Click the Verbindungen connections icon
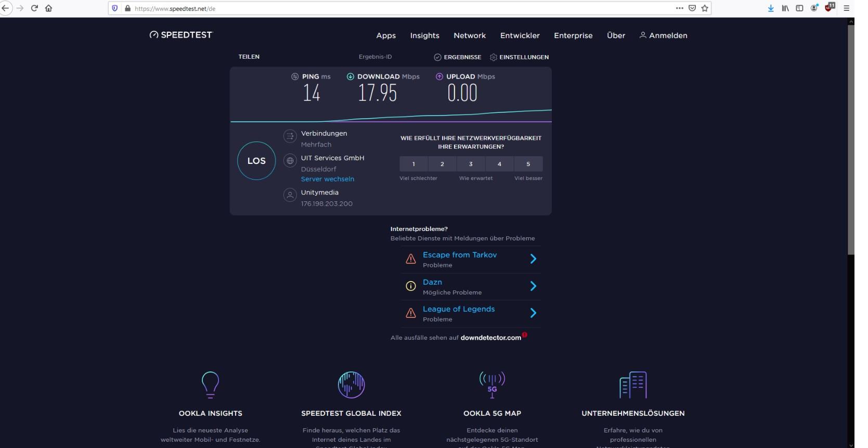 [x=290, y=136]
